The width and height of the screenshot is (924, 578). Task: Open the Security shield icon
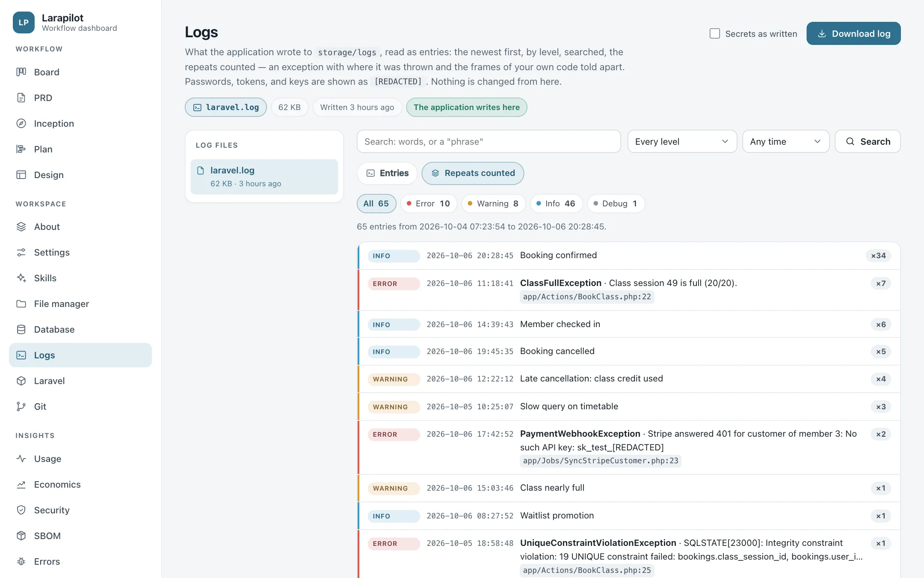tap(21, 510)
